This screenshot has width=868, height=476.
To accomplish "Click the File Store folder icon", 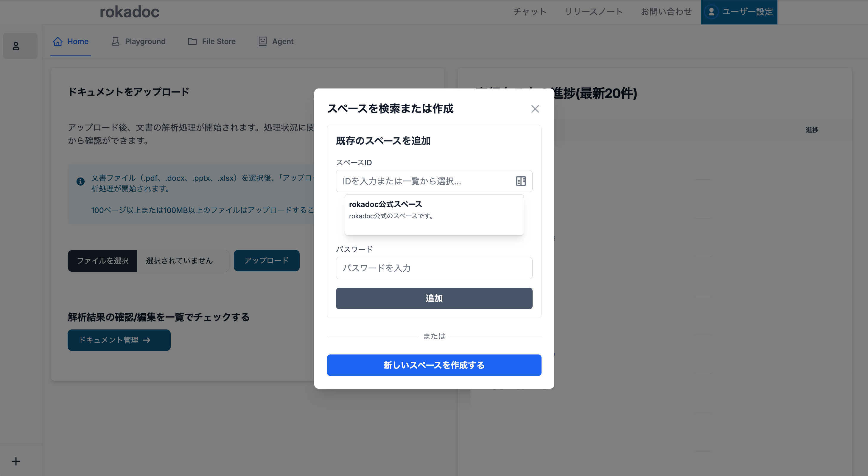I will point(192,41).
